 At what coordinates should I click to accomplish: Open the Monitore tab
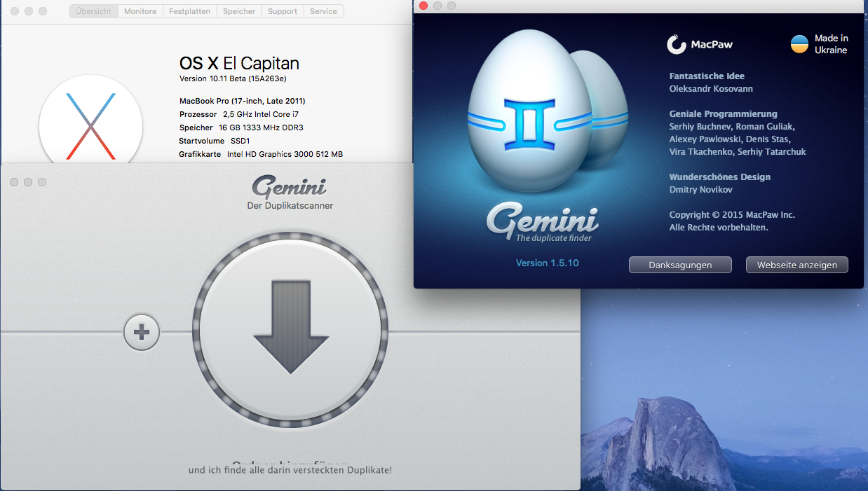[140, 11]
